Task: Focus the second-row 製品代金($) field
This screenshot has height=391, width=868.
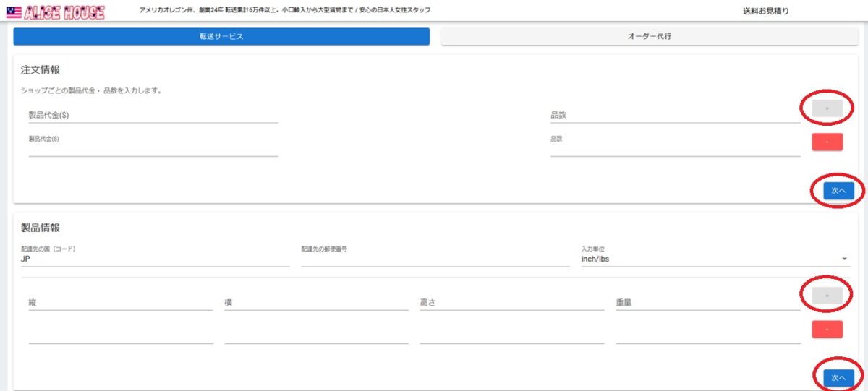Action: 153,149
